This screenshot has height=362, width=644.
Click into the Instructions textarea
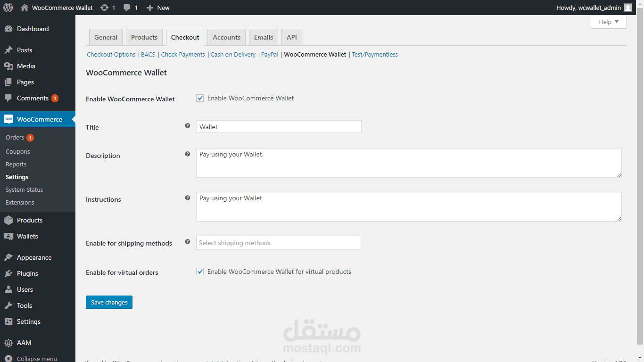409,207
